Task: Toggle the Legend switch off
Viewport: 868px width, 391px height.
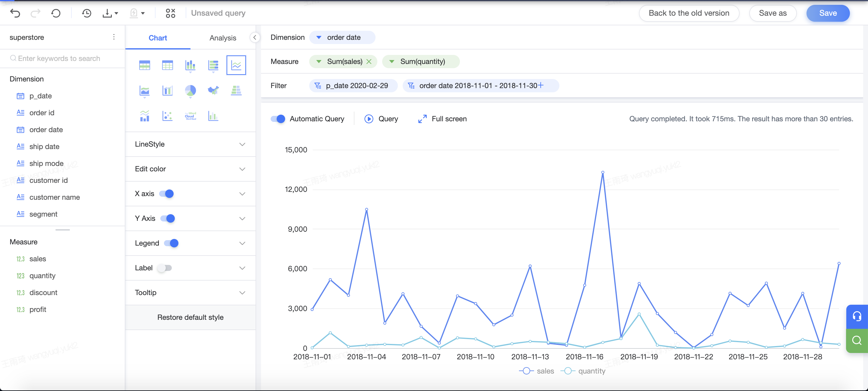Action: [171, 243]
